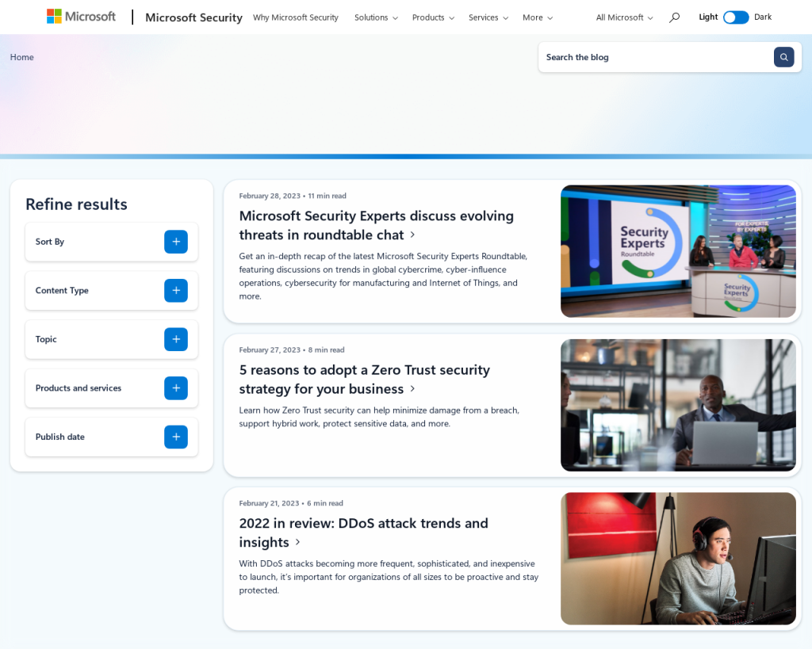
Task: Open the Services dropdown menu
Action: point(488,17)
